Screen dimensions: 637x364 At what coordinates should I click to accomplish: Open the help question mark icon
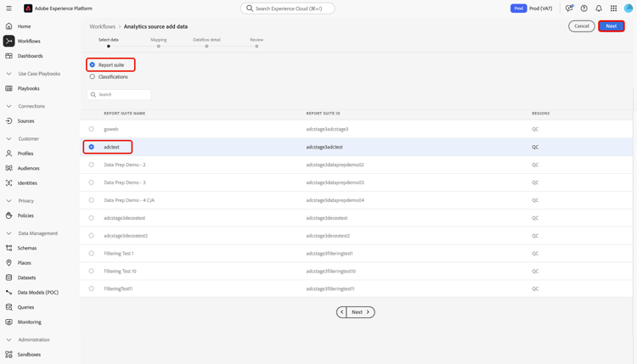click(583, 8)
